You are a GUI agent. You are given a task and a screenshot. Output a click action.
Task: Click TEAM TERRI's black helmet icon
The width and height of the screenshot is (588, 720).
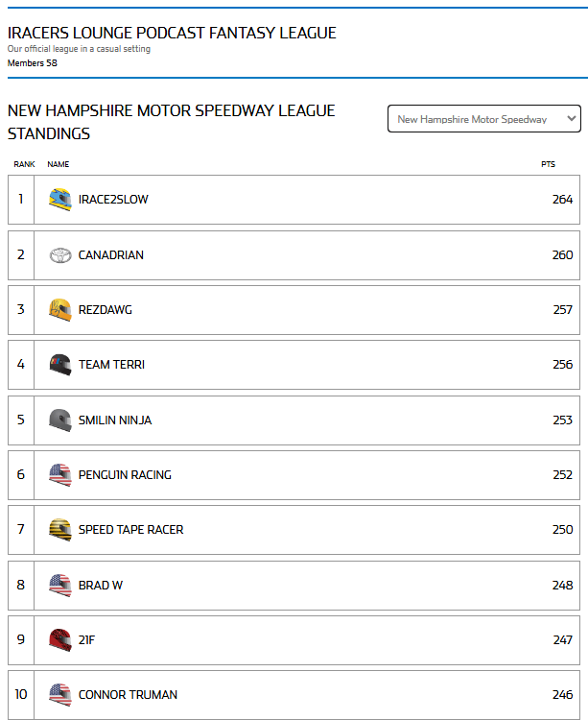pos(60,365)
